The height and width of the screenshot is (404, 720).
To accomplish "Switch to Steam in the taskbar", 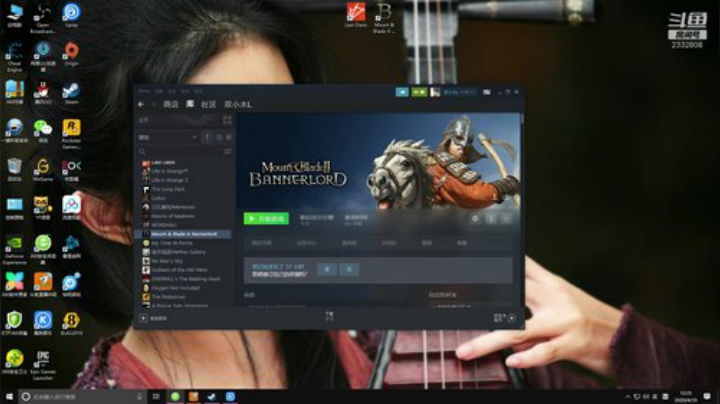I will (x=212, y=397).
